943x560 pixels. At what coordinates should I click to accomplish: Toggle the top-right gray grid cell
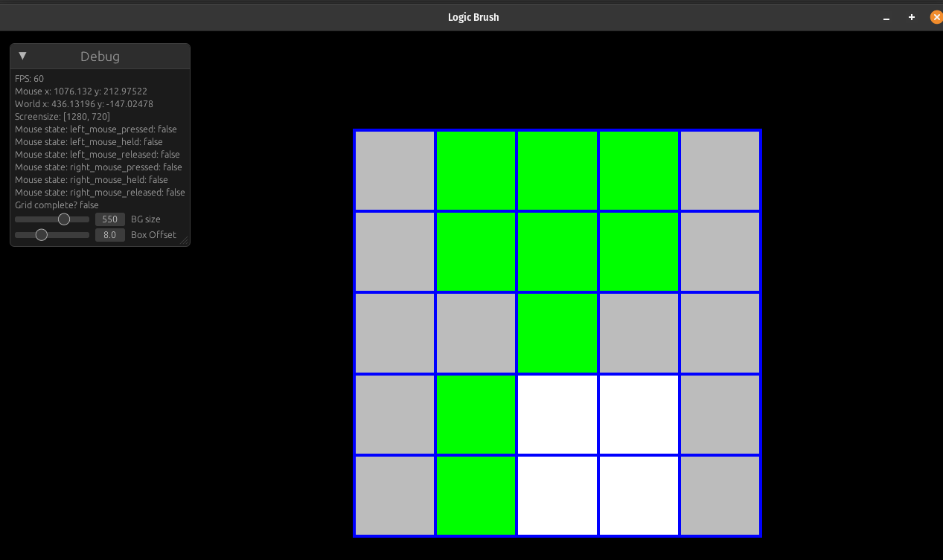(720, 171)
